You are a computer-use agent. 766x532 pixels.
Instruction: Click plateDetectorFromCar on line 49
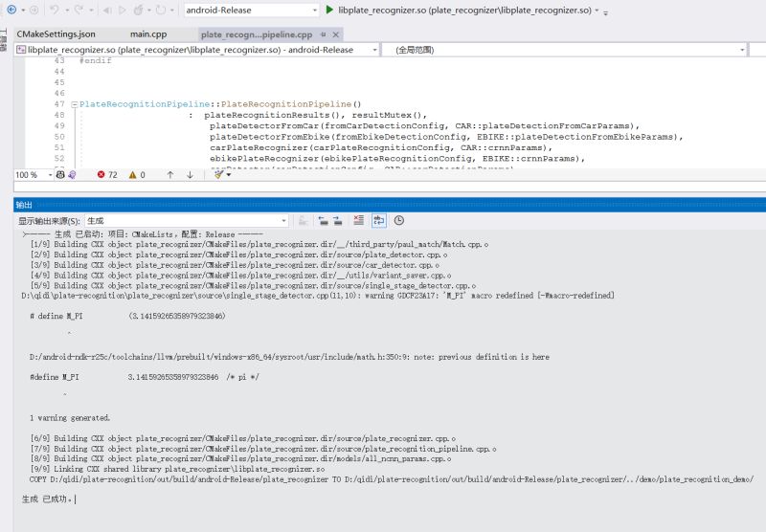(x=264, y=126)
